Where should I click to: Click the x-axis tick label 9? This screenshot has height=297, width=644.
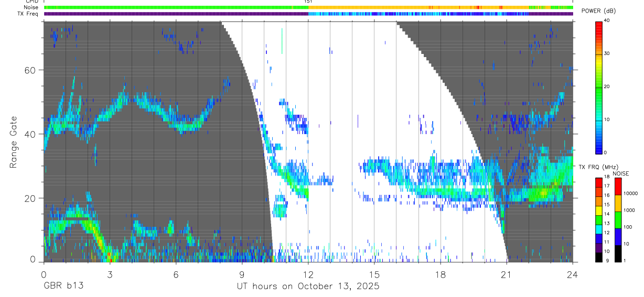[x=242, y=274]
